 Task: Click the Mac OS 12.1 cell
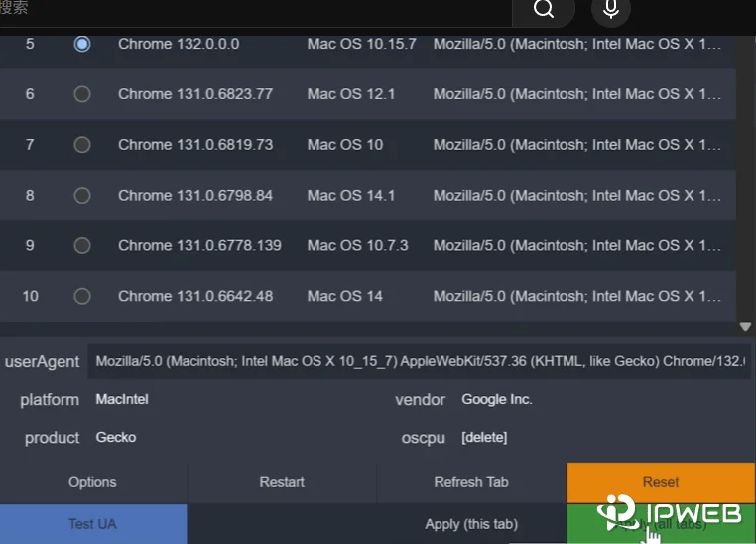[351, 94]
